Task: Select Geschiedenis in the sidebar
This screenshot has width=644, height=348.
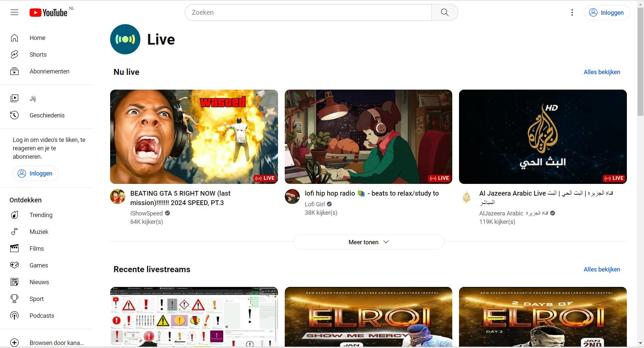Action: click(47, 115)
